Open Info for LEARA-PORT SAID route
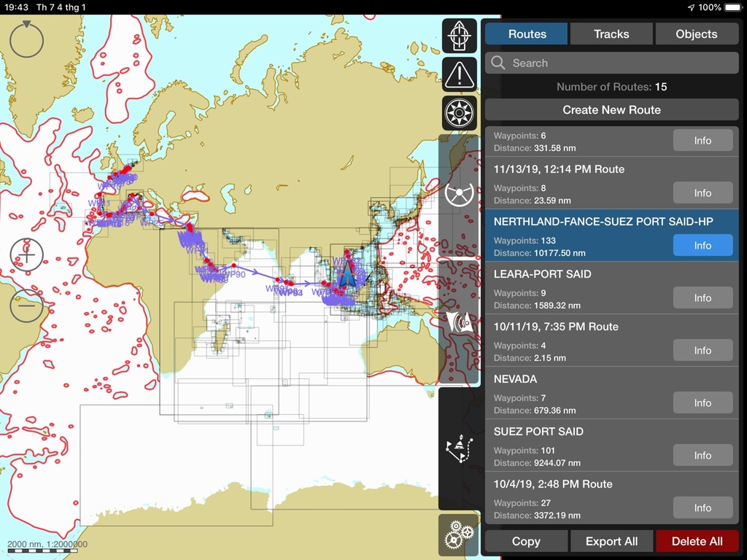The height and width of the screenshot is (560, 747). [702, 298]
